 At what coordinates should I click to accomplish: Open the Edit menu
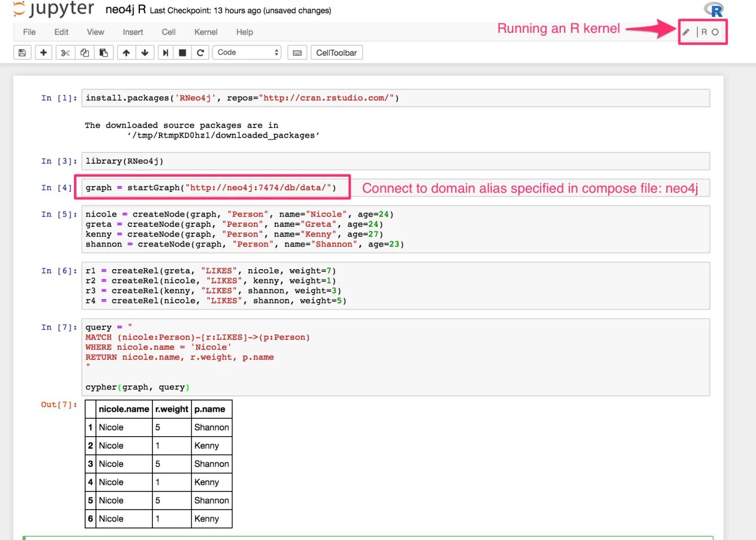[x=61, y=32]
